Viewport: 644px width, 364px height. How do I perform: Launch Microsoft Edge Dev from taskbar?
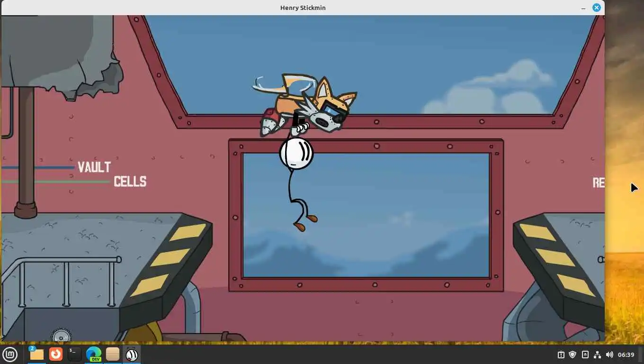94,354
